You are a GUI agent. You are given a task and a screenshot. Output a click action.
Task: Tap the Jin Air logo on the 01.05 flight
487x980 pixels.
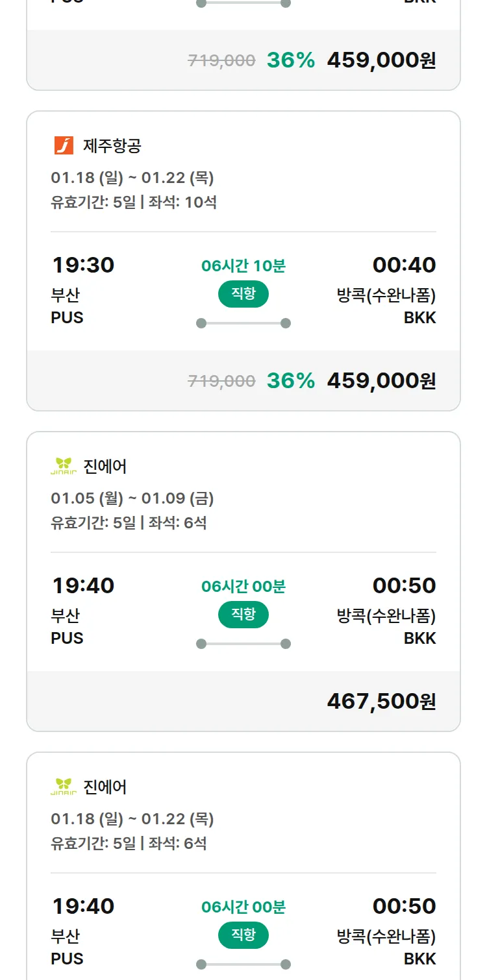pyautogui.click(x=64, y=466)
